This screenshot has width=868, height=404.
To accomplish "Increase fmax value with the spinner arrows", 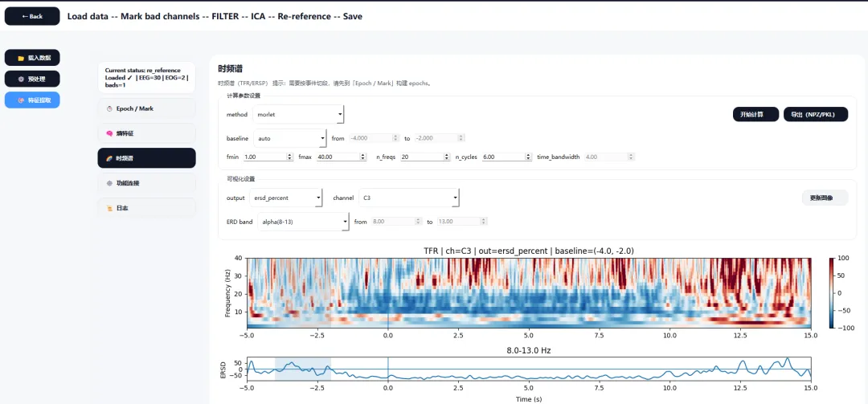I will coord(364,155).
